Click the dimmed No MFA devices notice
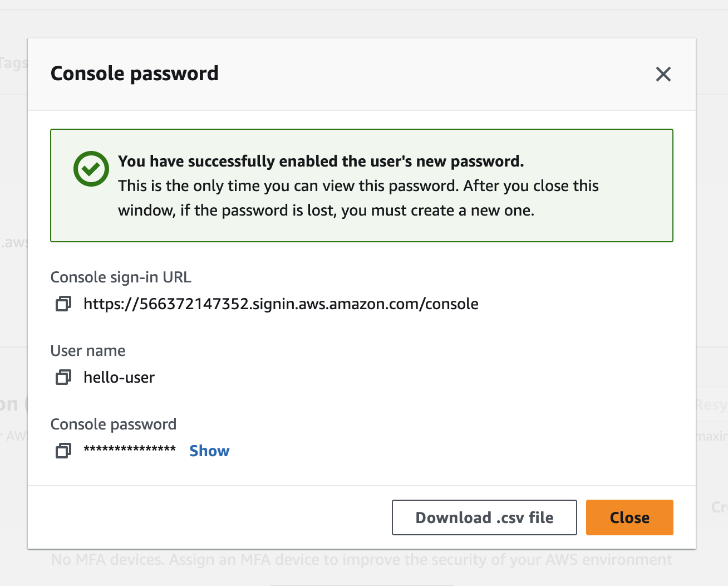 361,560
